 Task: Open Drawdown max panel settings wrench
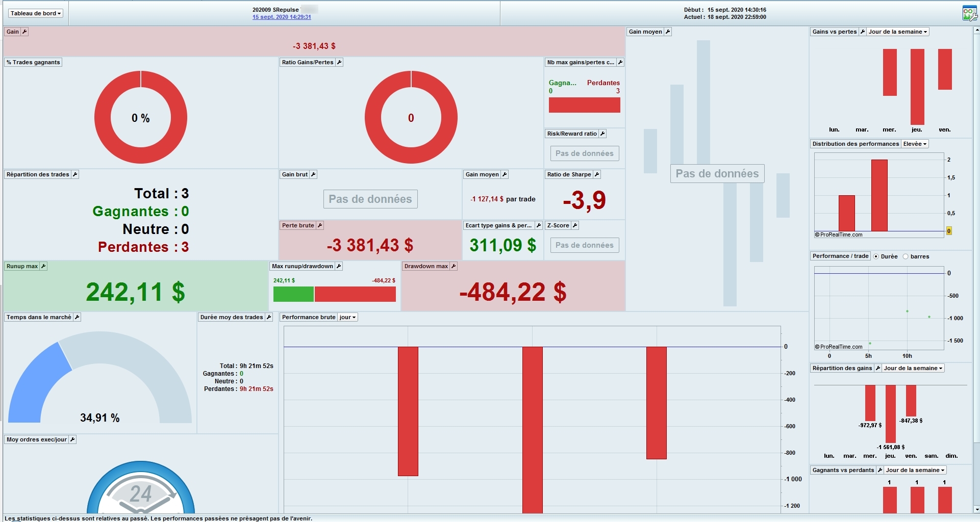[x=454, y=266]
